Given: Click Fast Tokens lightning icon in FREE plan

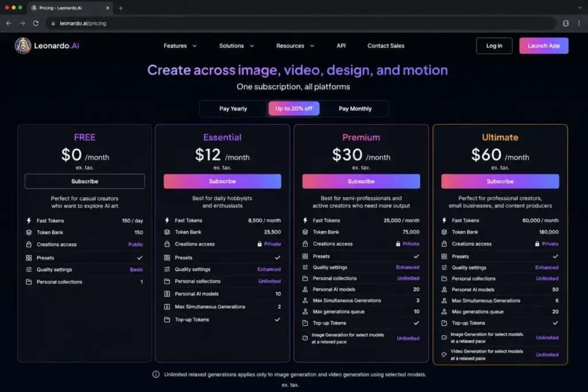Looking at the screenshot, I should [x=29, y=221].
